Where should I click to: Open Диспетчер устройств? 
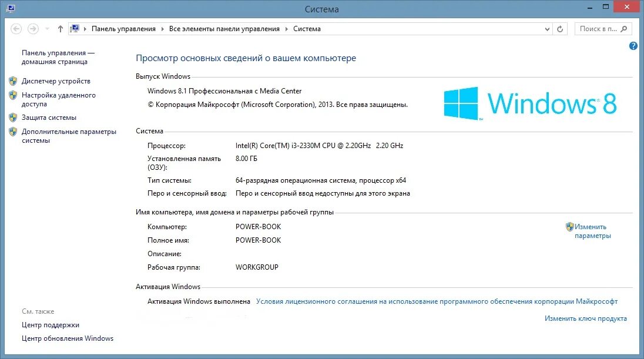[x=56, y=81]
